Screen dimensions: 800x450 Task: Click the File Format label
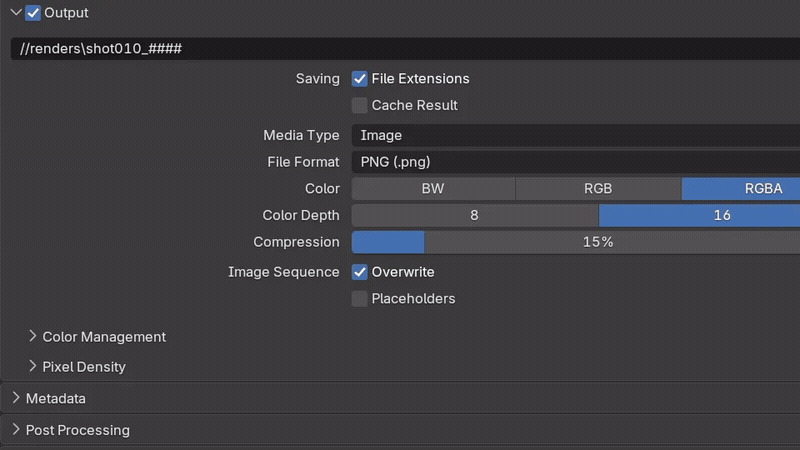[x=304, y=162]
